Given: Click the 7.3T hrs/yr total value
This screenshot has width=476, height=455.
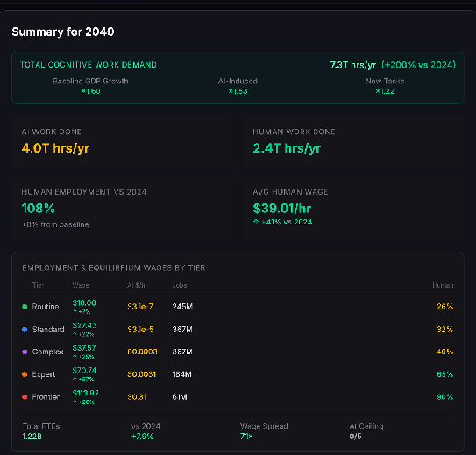Looking at the screenshot, I should pos(352,65).
